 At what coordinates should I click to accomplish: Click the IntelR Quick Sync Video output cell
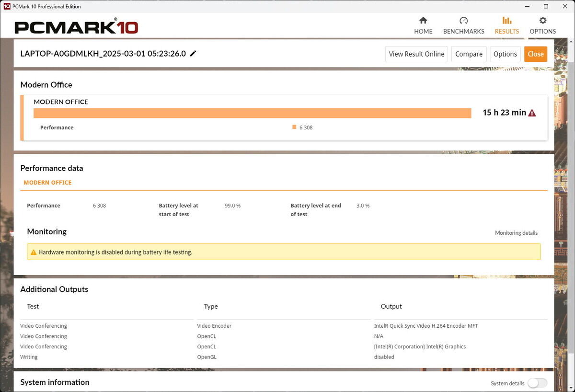426,326
